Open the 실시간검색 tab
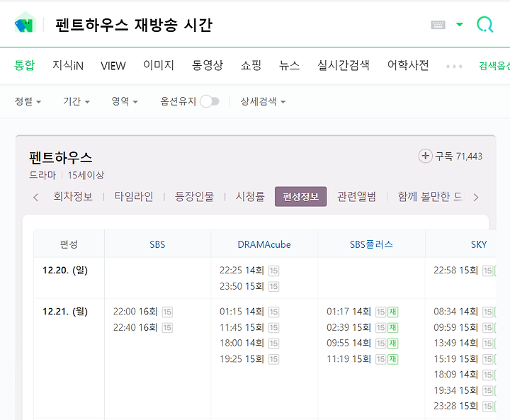The width and height of the screenshot is (510, 420). pos(344,65)
